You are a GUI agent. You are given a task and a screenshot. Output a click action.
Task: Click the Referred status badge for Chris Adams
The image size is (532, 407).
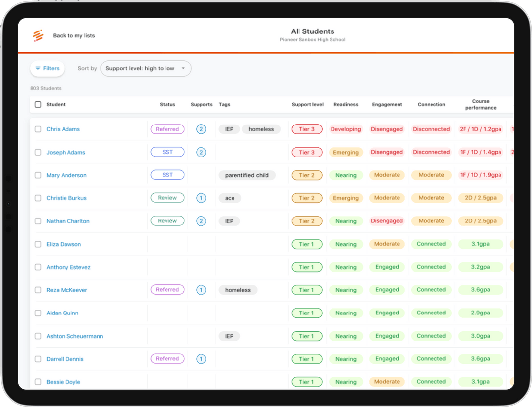[167, 129]
